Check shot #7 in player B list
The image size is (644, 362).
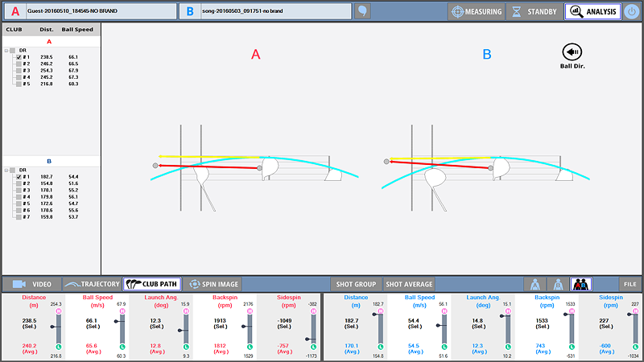coord(19,216)
